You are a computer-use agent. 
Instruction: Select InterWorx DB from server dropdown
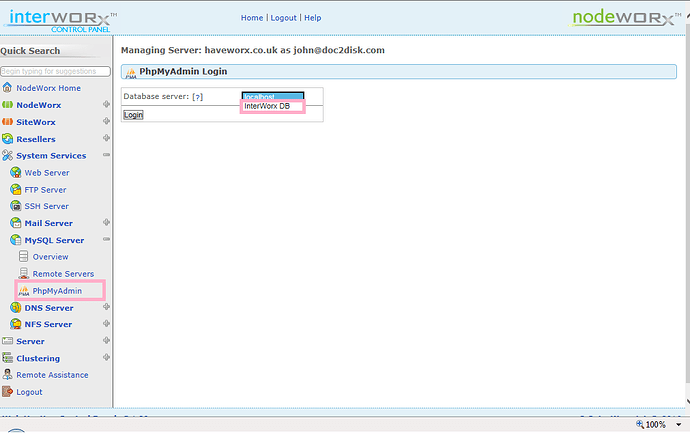click(272, 106)
